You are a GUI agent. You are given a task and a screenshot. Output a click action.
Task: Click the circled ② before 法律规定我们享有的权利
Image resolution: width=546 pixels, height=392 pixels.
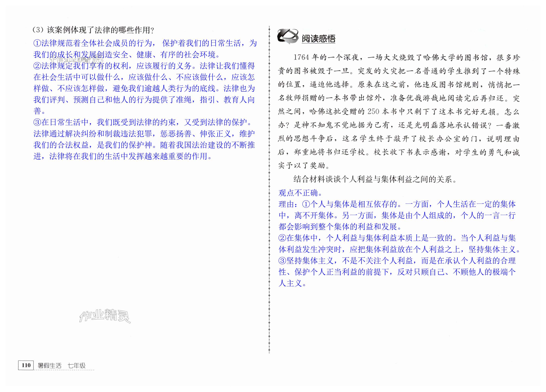[37, 66]
